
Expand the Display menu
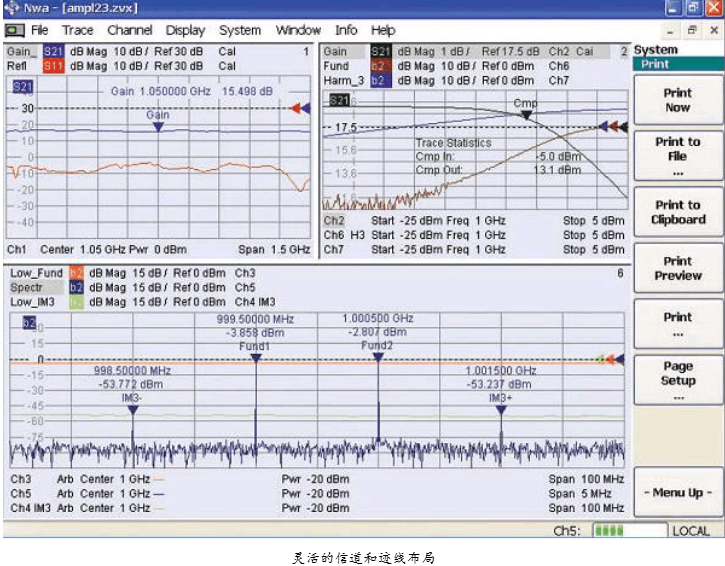pyautogui.click(x=185, y=30)
